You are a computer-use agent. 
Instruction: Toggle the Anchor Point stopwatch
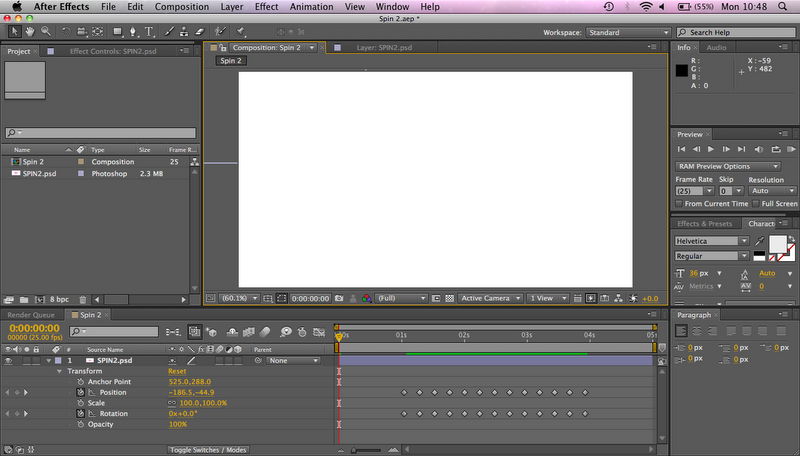(80, 382)
